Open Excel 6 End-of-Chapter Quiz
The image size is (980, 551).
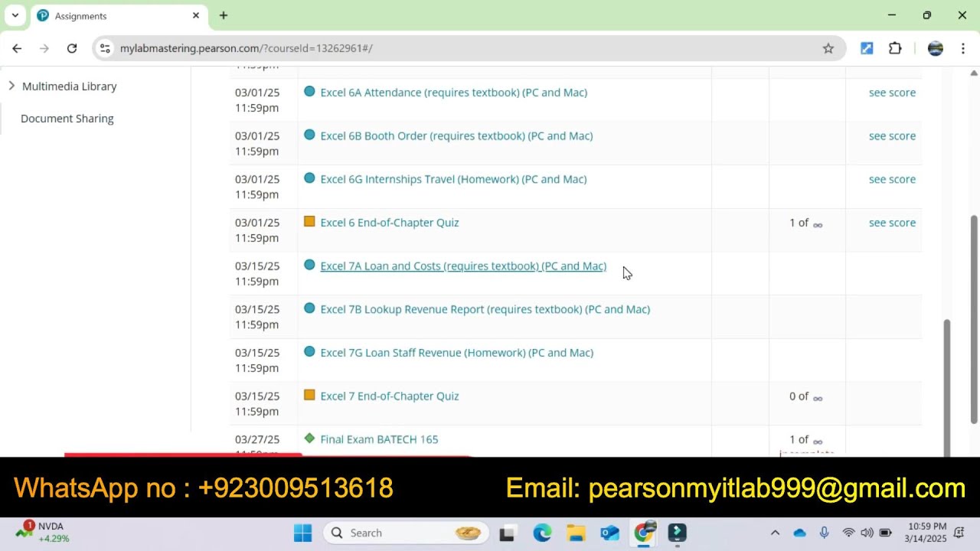pos(390,223)
